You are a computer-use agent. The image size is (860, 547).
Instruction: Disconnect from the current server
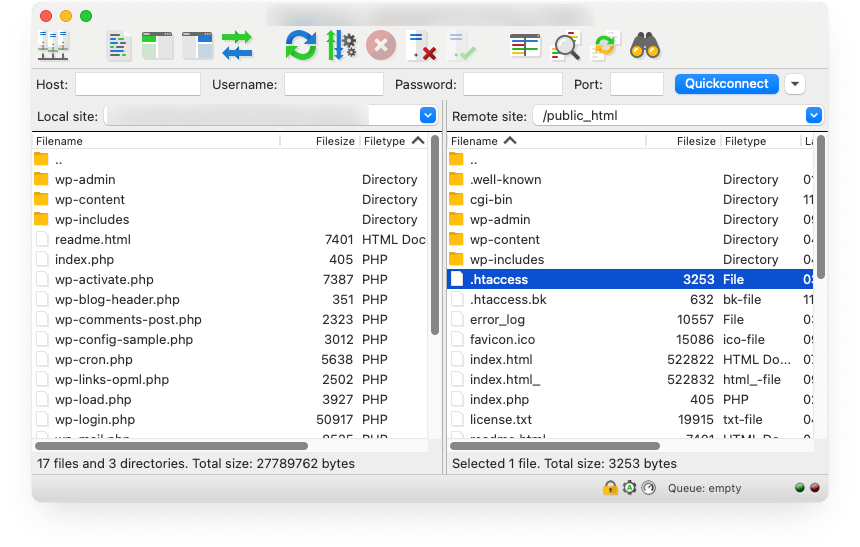point(421,45)
